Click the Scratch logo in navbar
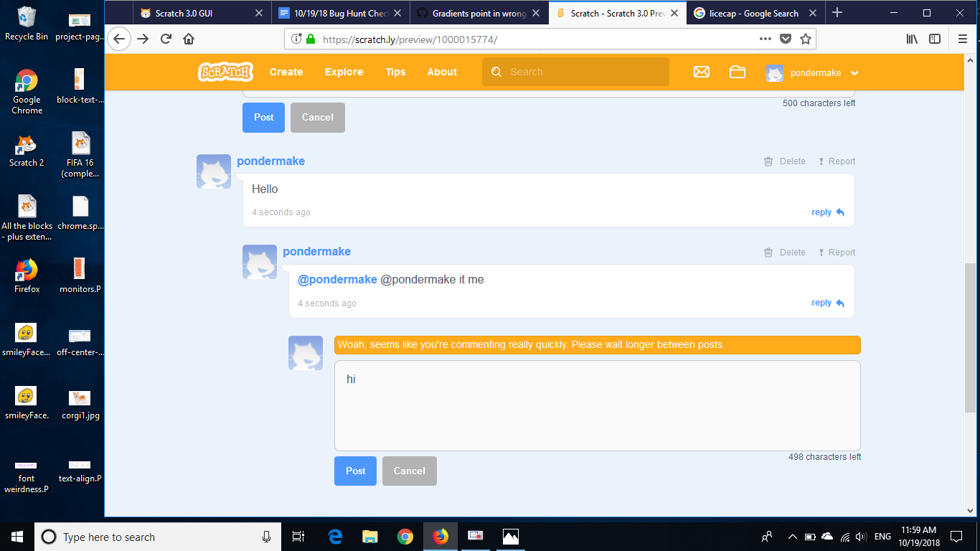The height and width of the screenshot is (551, 980). click(x=225, y=72)
